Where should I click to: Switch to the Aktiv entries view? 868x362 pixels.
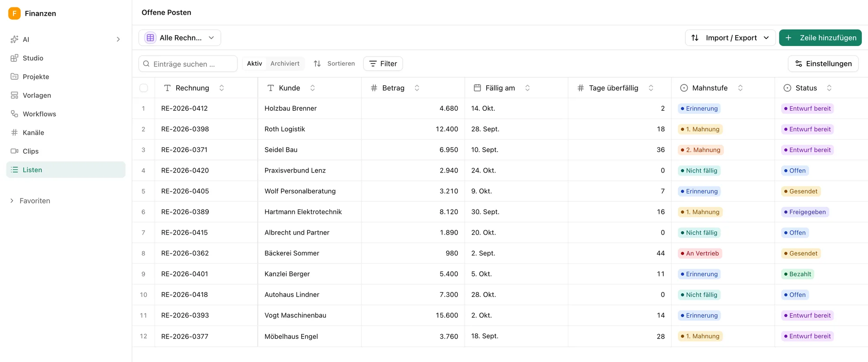254,64
